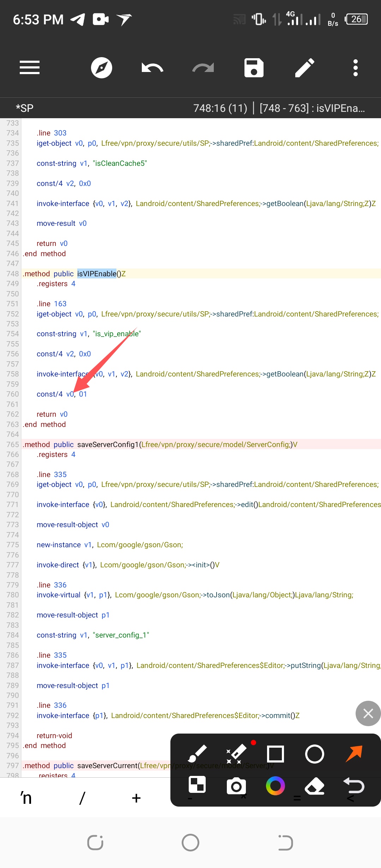Tap the *SP file tab title
Viewport: 381px width, 868px height.
coord(25,108)
